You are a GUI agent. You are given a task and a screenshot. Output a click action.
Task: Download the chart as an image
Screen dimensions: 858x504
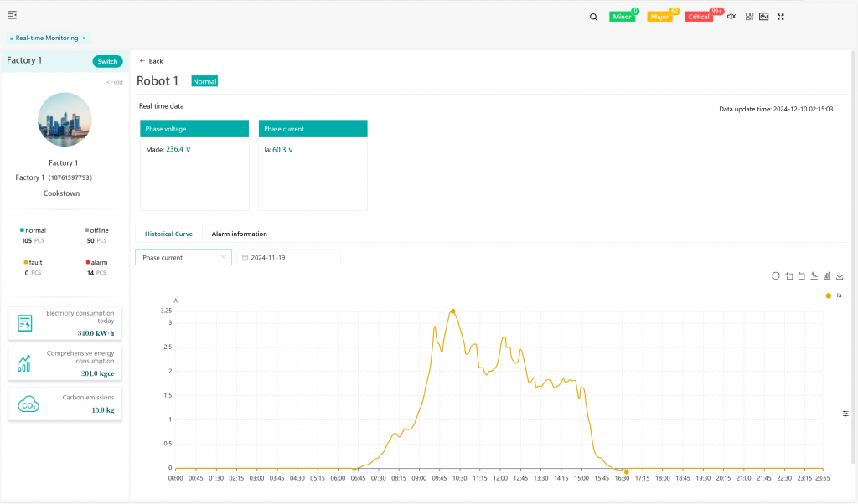point(840,275)
